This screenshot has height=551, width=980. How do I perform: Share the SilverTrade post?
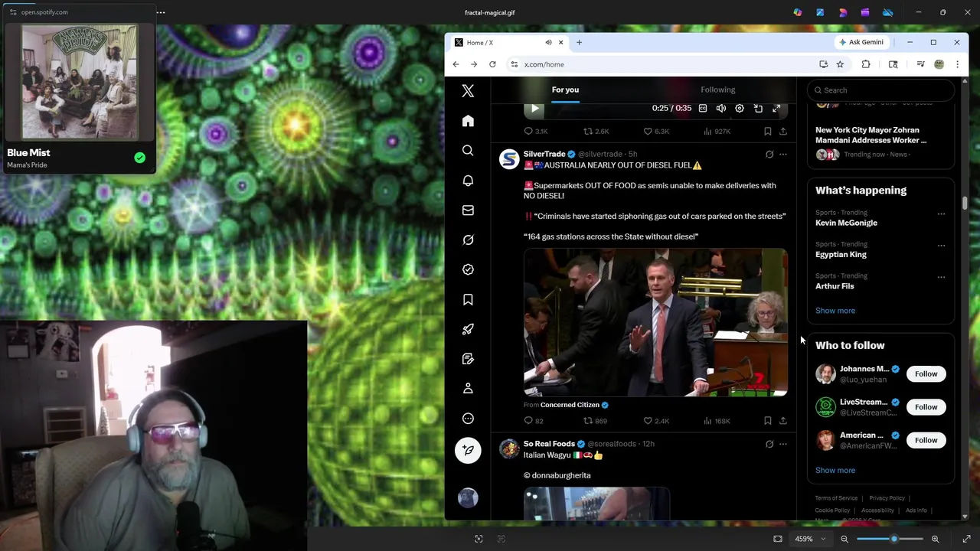[x=782, y=421]
